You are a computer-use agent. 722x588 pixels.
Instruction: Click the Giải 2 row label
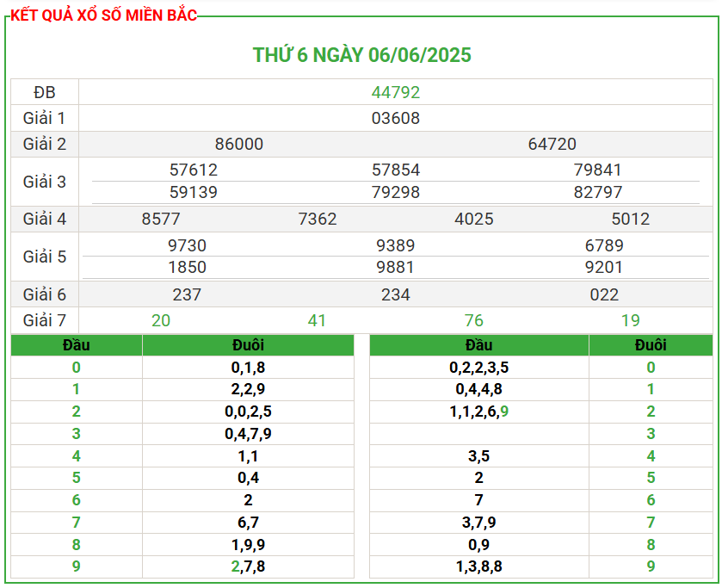click(45, 144)
